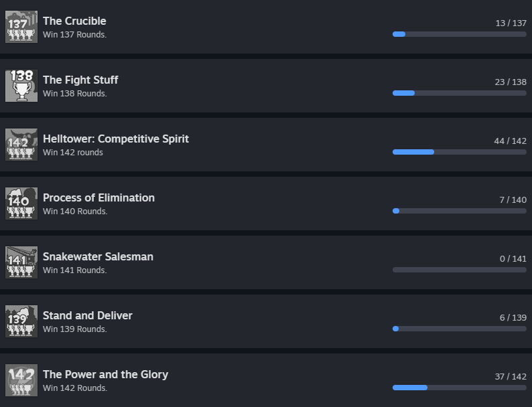Select The Fight Stuff title text
This screenshot has height=407, width=532.
(x=80, y=80)
